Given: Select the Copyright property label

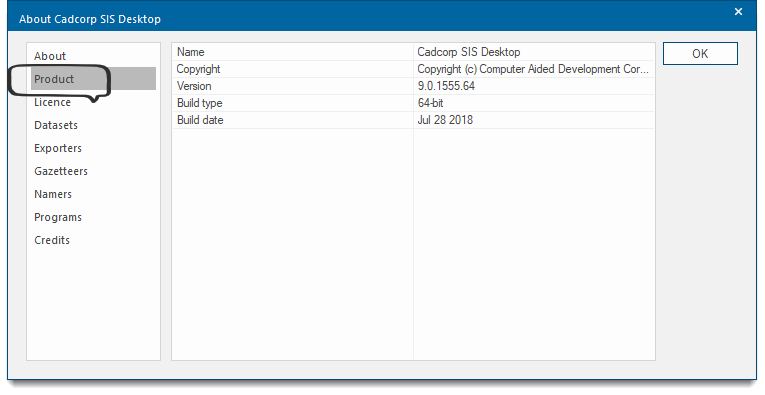Looking at the screenshot, I should [x=198, y=69].
